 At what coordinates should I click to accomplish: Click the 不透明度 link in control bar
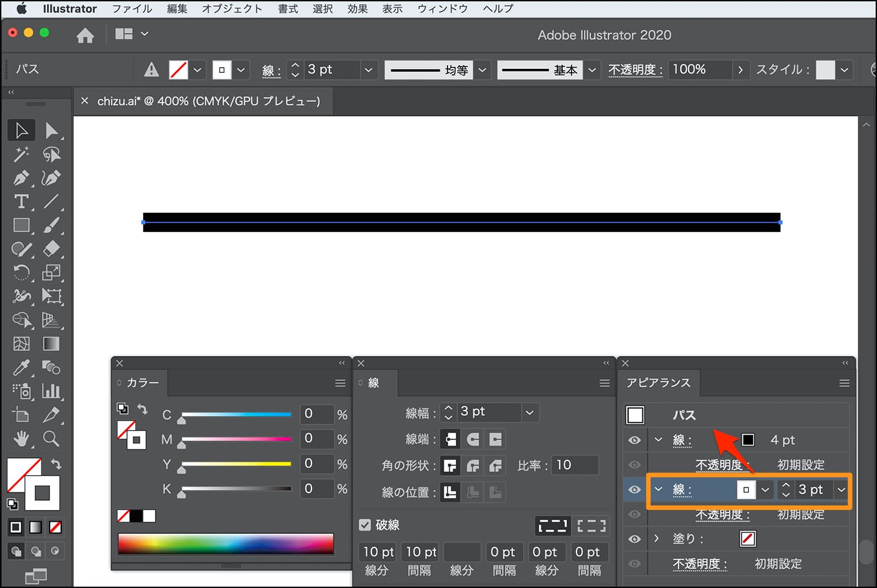click(635, 70)
